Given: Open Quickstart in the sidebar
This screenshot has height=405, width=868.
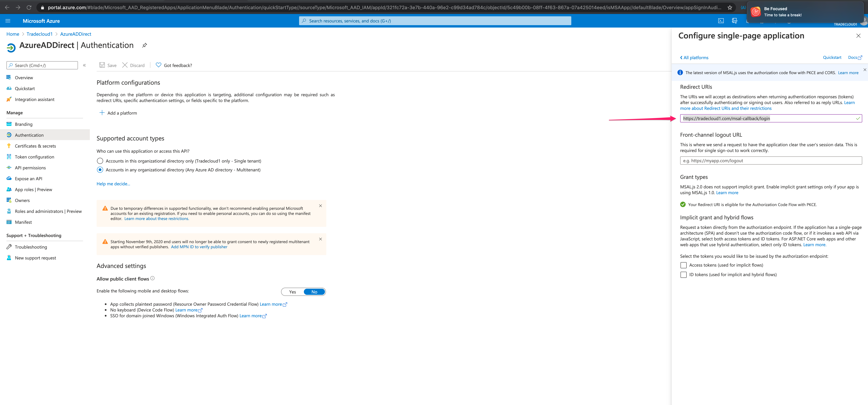Looking at the screenshot, I should (25, 89).
